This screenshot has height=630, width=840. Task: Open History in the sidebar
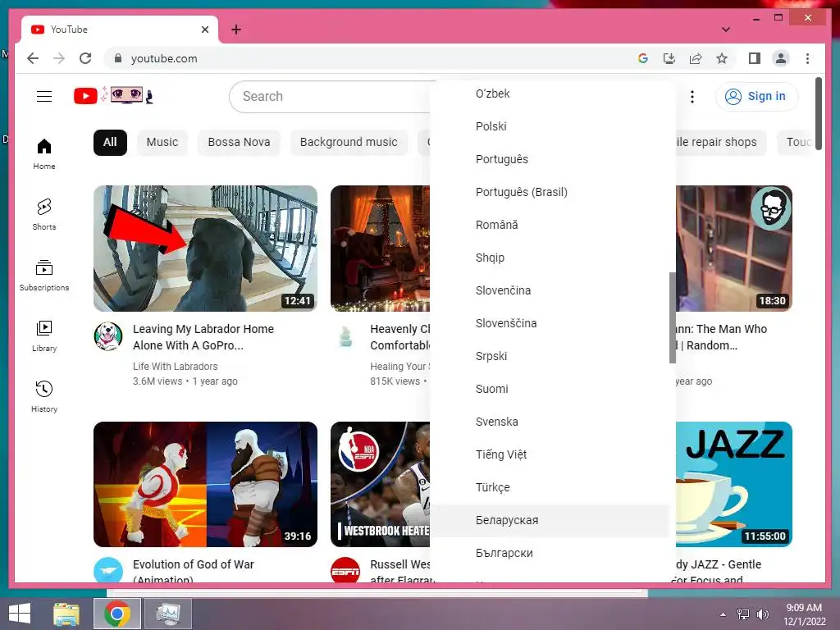[44, 396]
